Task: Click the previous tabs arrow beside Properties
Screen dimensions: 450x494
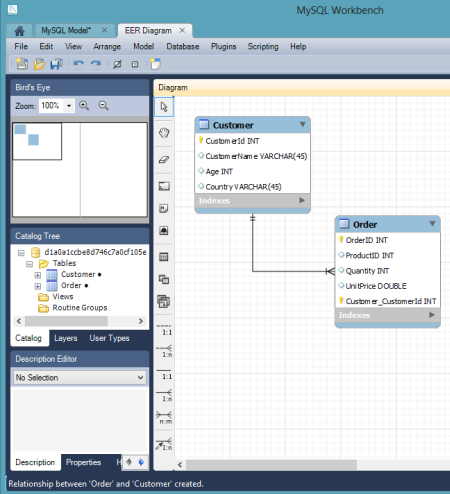Action: tap(129, 462)
